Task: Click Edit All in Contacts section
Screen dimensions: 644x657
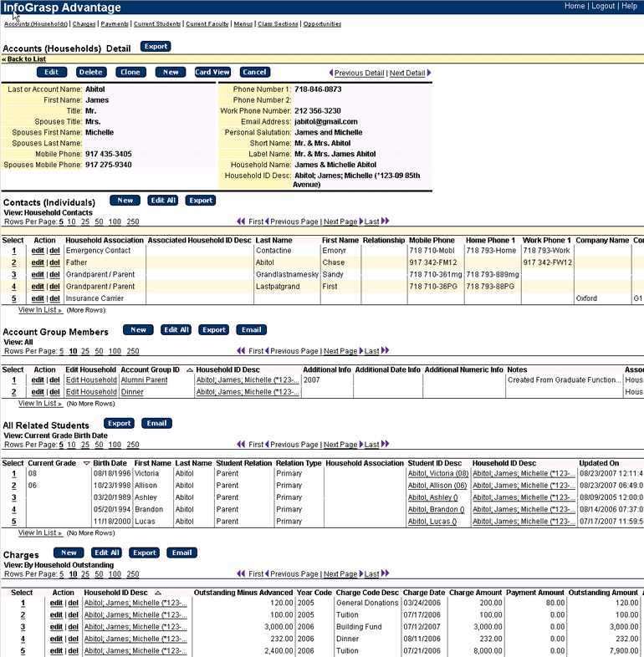Action: [163, 201]
